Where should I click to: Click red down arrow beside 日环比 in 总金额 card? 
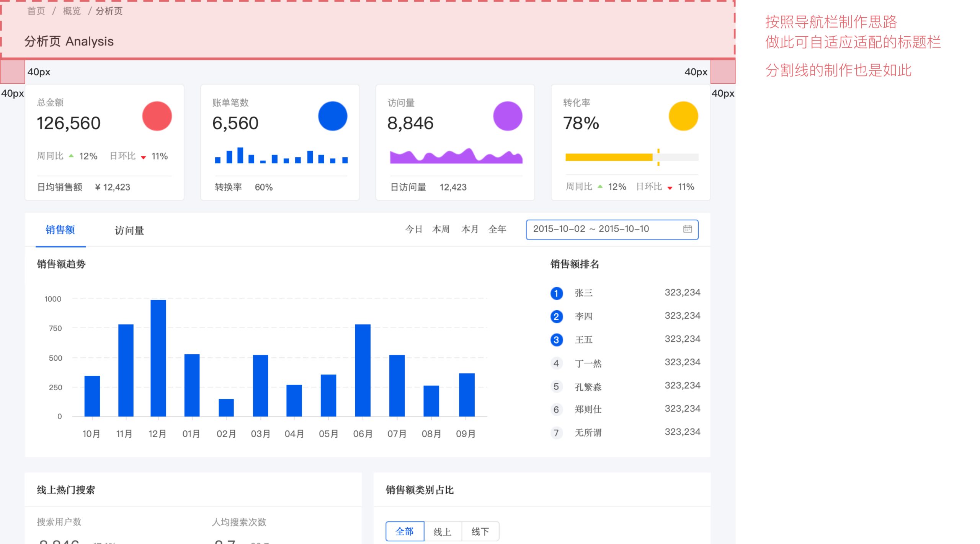[144, 157]
